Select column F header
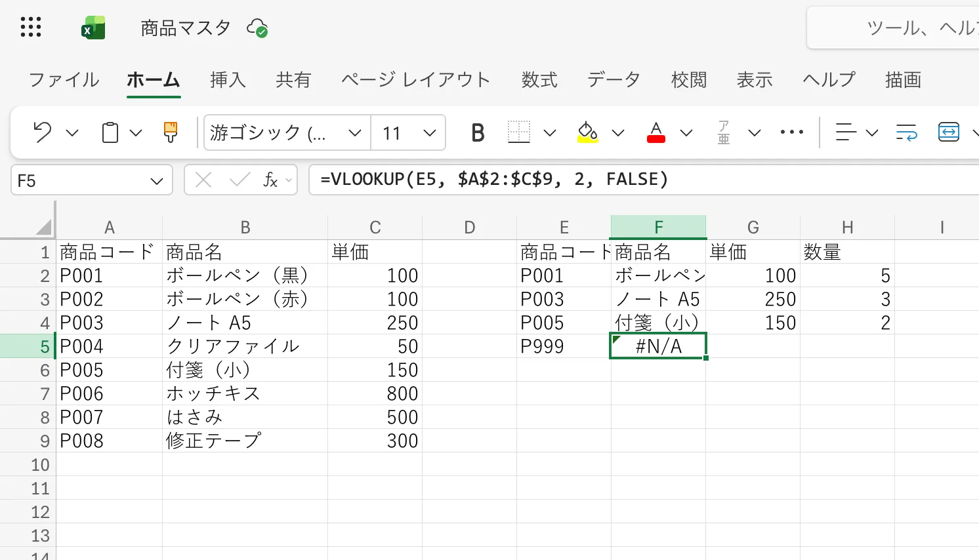The height and width of the screenshot is (560, 979). pyautogui.click(x=659, y=228)
